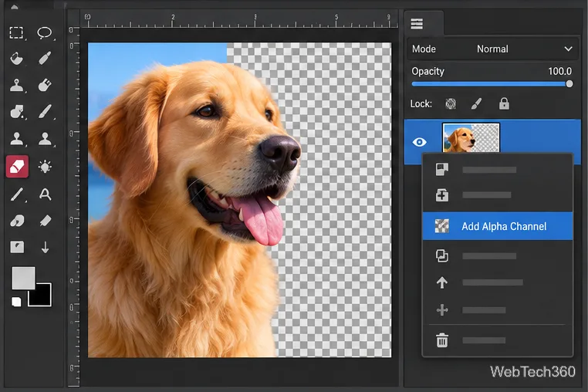Reset colors with small default-colors icon
This screenshot has height=392, width=588.
point(16,302)
